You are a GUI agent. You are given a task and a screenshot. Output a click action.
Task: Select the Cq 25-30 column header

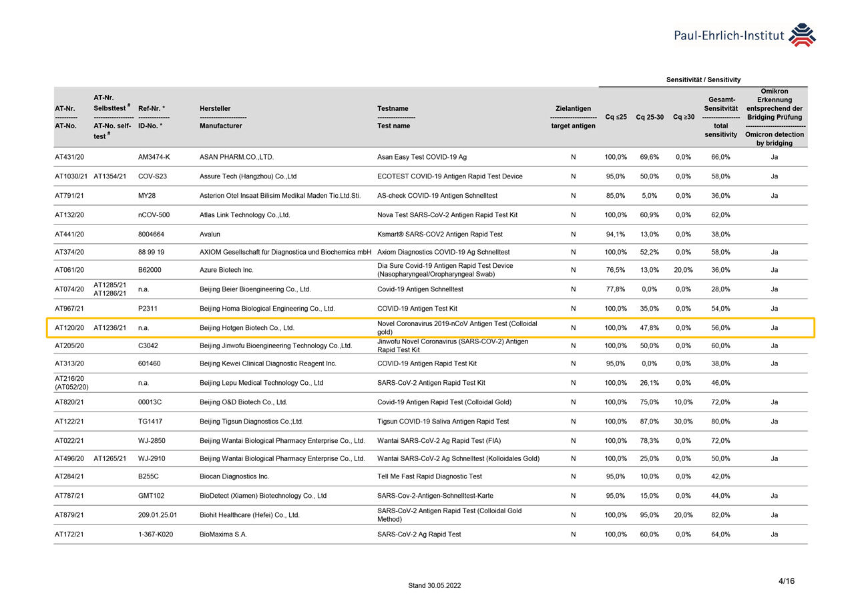[x=649, y=118]
